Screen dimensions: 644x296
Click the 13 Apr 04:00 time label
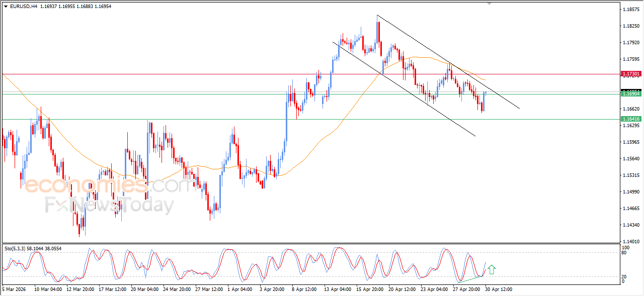337,289
